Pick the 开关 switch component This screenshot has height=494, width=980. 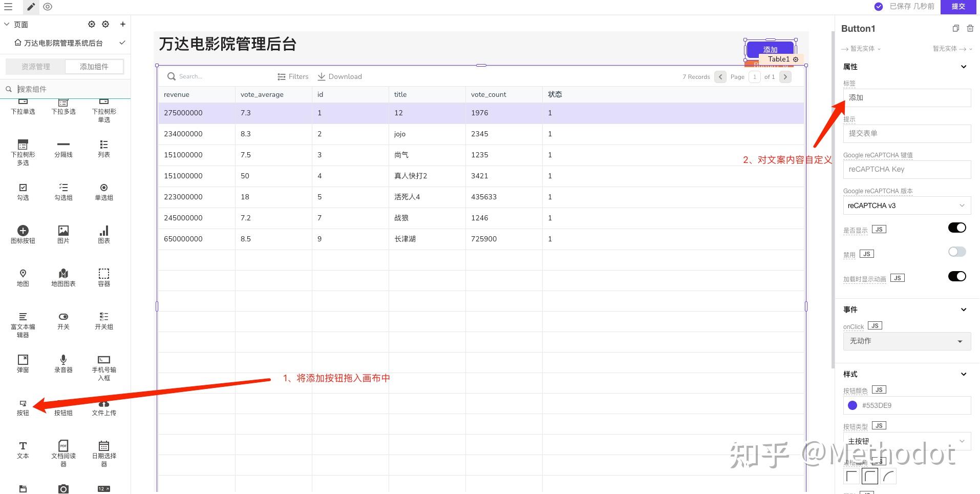pos(63,321)
